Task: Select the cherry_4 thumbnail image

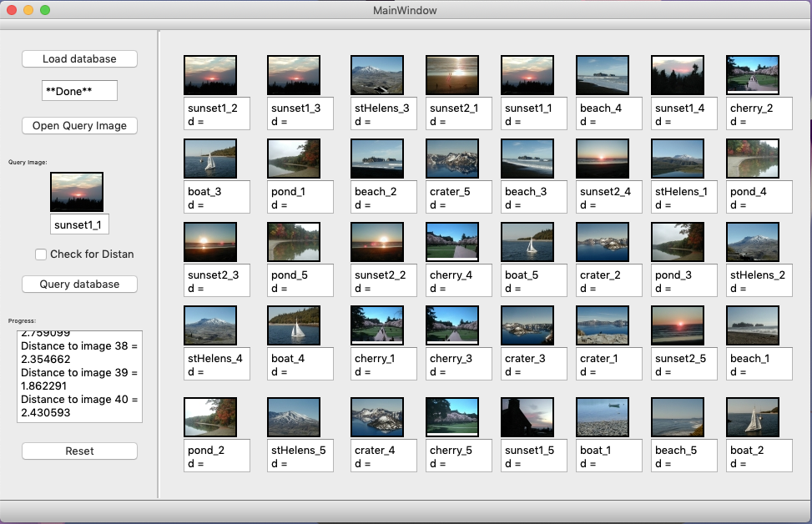Action: 452,242
